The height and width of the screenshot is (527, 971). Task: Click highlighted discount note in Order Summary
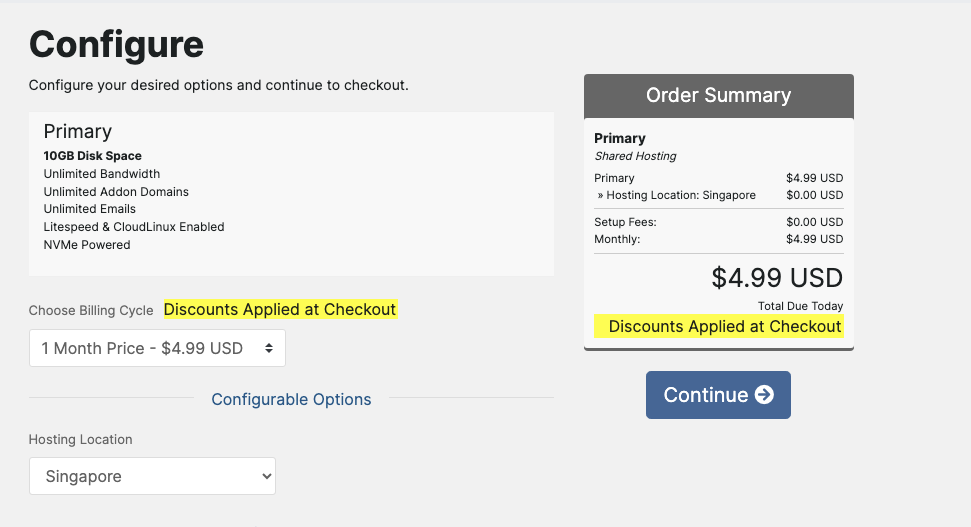(x=724, y=327)
